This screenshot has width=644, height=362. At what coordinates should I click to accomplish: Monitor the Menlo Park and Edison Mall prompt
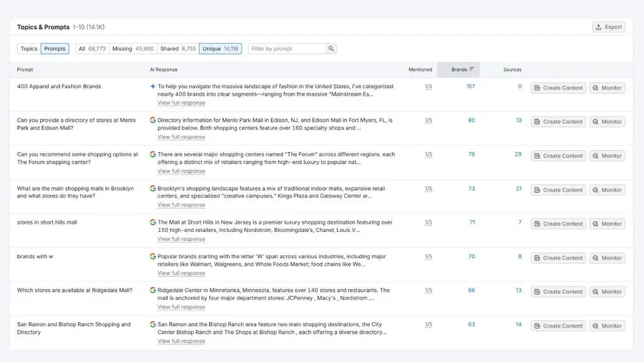point(607,121)
